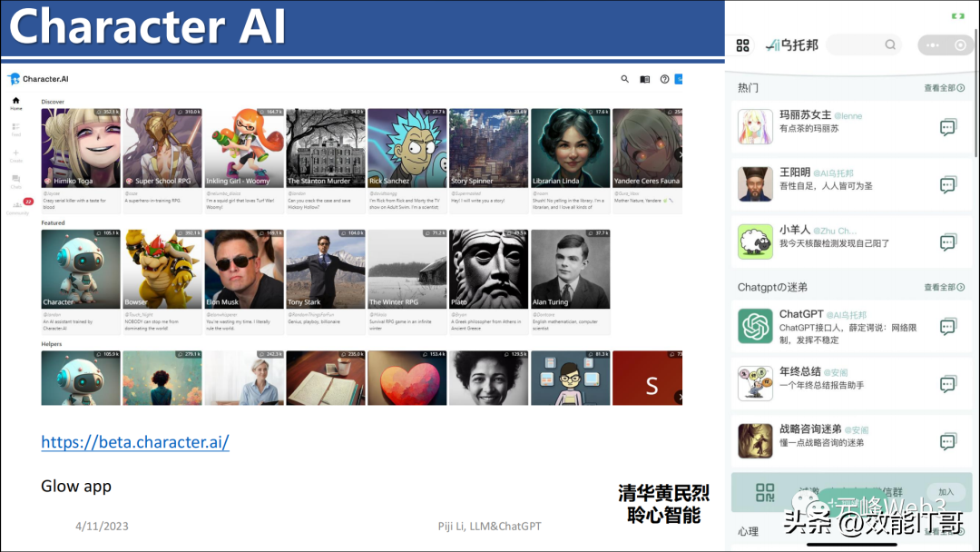This screenshot has width=980, height=552.
Task: Switch to Chats in the sidebar
Action: pyautogui.click(x=15, y=181)
